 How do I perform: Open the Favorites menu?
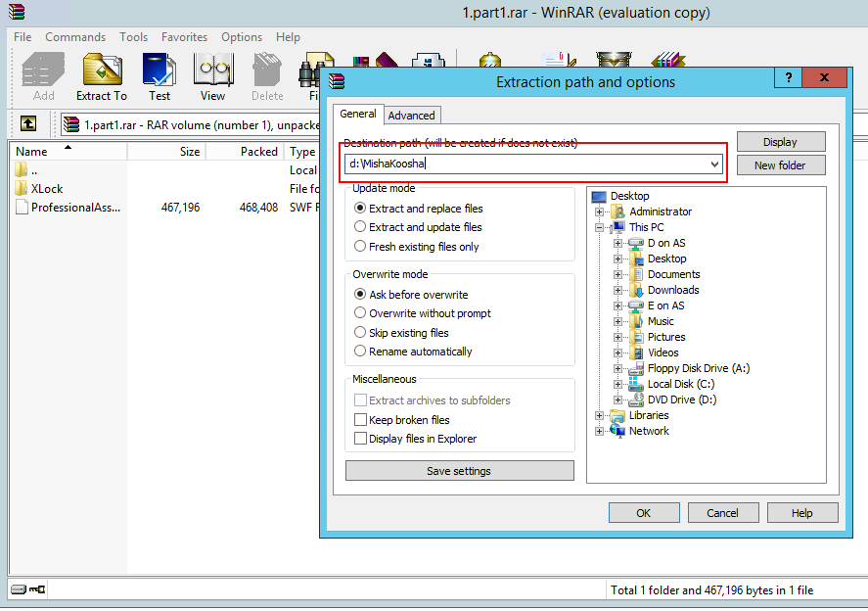[184, 37]
